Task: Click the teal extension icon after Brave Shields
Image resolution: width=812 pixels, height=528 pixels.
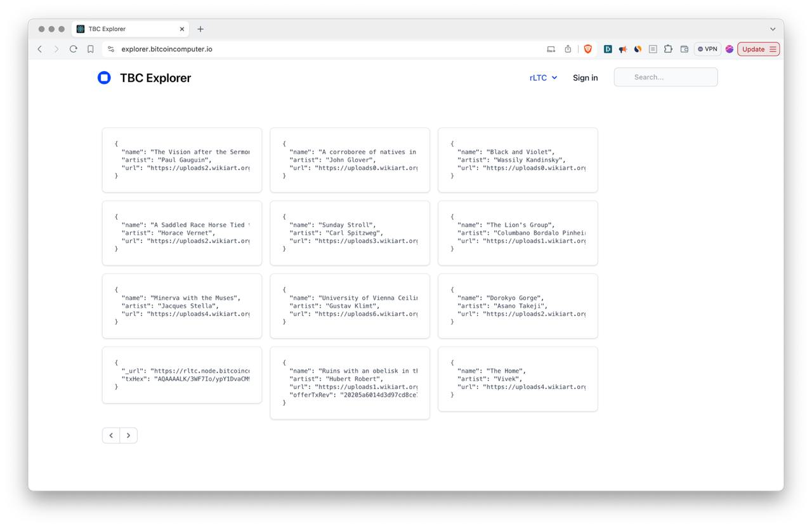Action: pyautogui.click(x=608, y=49)
